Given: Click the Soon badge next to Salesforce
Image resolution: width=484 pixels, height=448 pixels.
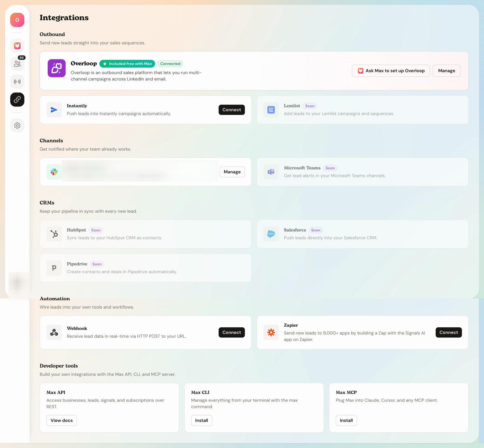Looking at the screenshot, I should 316,230.
